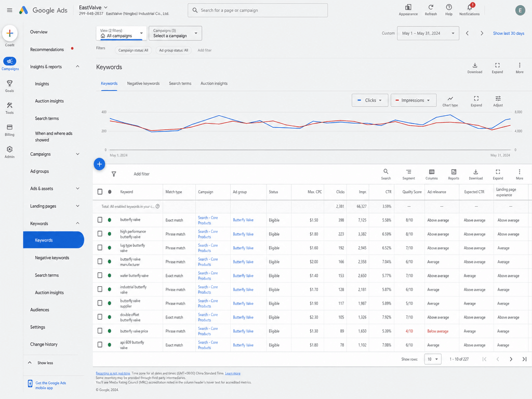Click Show last 30 days link

[508, 33]
